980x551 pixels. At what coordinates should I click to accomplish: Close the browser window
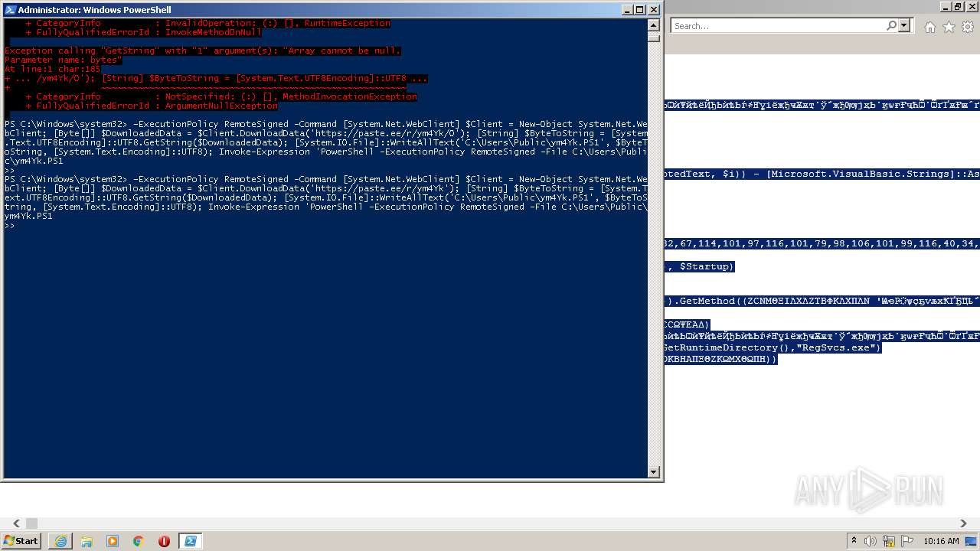pos(972,6)
